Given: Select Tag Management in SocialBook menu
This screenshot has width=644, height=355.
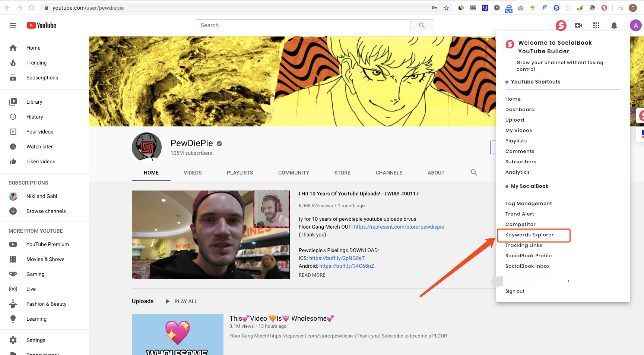Looking at the screenshot, I should pos(529,204).
